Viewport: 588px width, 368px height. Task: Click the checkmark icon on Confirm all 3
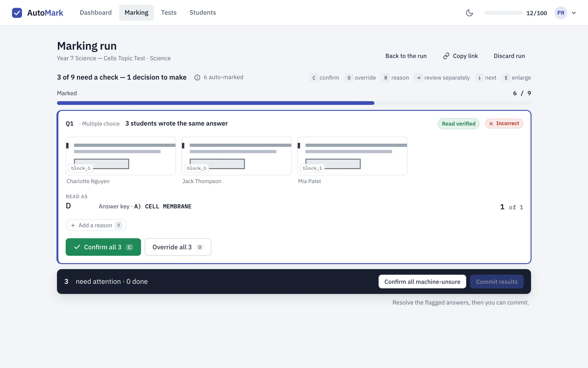pos(77,247)
